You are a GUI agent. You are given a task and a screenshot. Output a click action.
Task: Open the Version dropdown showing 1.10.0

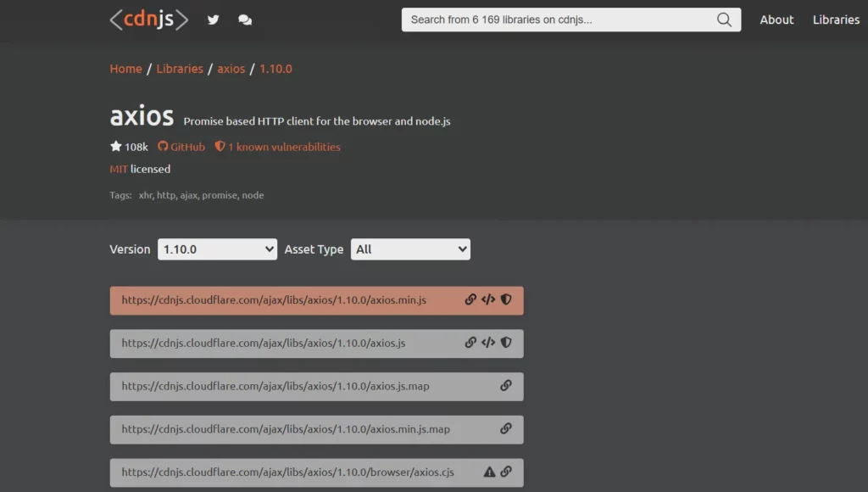(x=217, y=249)
